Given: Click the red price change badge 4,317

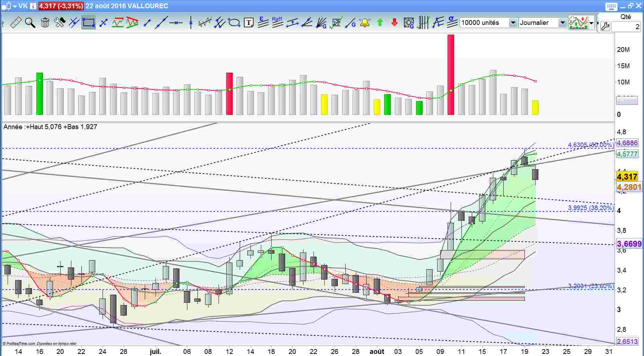Looking at the screenshot, I should 61,6.
